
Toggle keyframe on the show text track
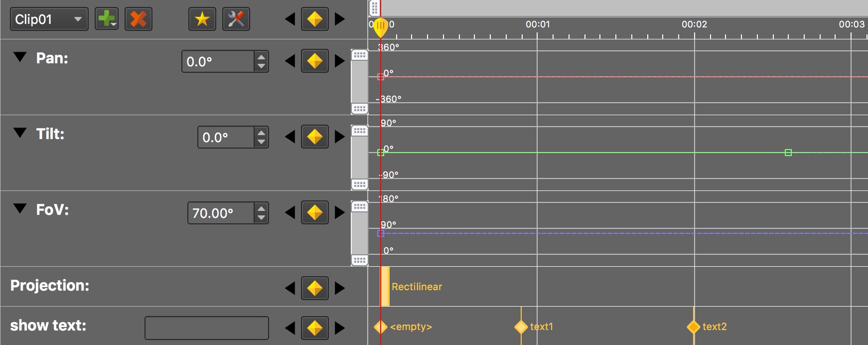314,328
